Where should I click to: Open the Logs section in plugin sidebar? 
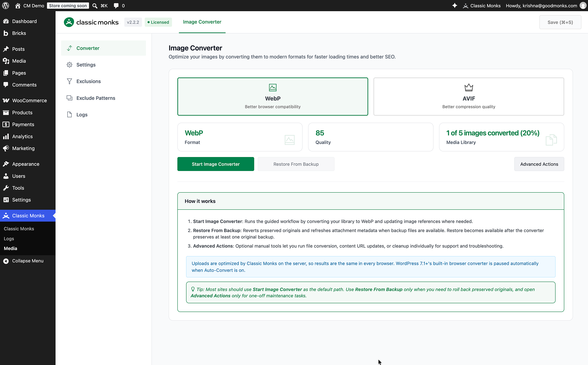(x=103, y=114)
